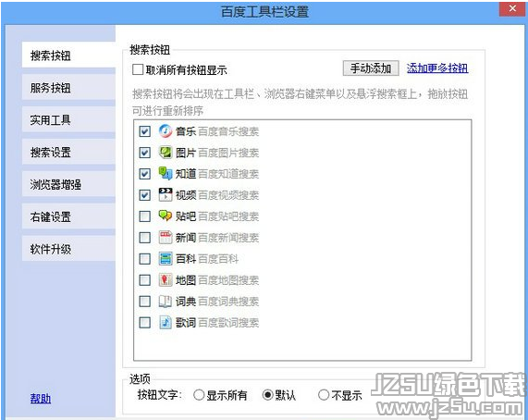
Task: Go to the 搜索设置 tab
Action: (68, 153)
